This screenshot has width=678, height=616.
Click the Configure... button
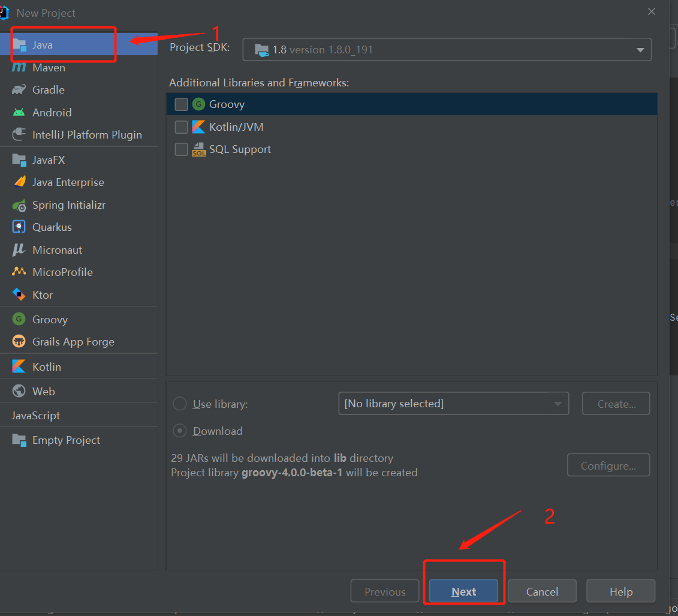(608, 465)
